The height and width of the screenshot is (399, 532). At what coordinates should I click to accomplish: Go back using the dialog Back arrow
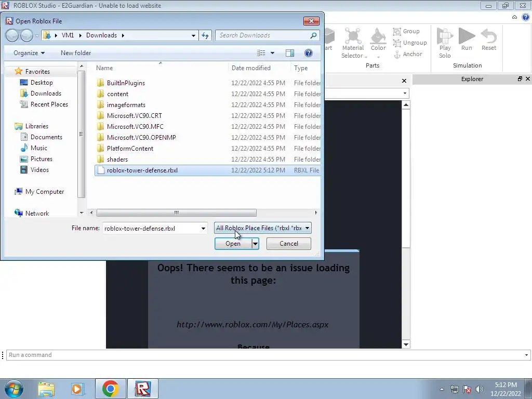click(x=12, y=35)
